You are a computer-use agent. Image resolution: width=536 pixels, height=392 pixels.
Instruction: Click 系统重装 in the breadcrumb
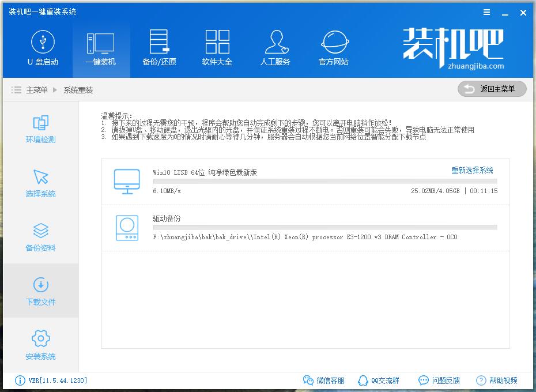[x=78, y=90]
